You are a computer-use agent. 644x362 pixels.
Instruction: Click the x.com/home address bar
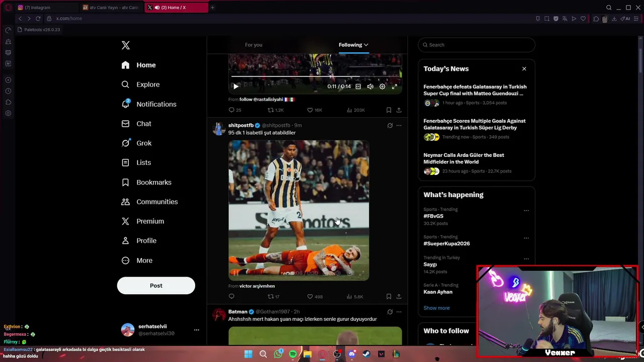(x=69, y=19)
